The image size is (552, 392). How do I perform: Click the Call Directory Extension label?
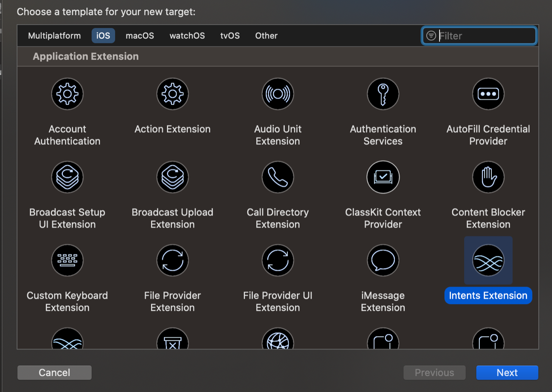pyautogui.click(x=278, y=218)
